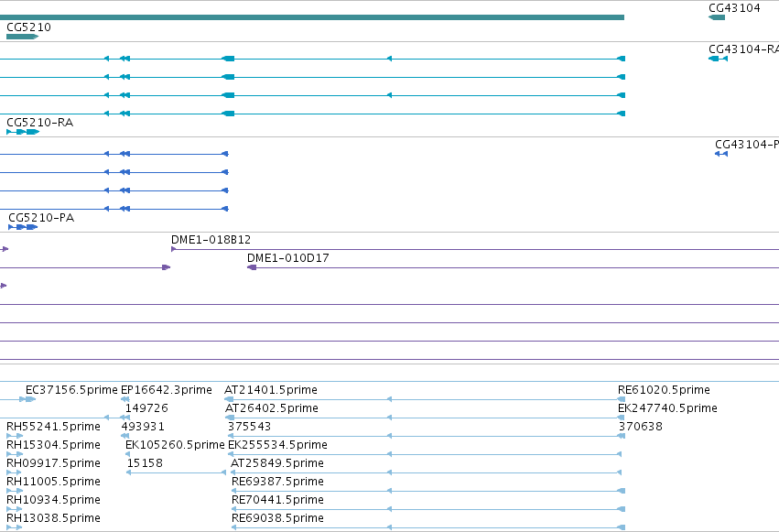Select the RH13038.5prime EST label
Viewport: 779px width, 532px height.
[53, 518]
